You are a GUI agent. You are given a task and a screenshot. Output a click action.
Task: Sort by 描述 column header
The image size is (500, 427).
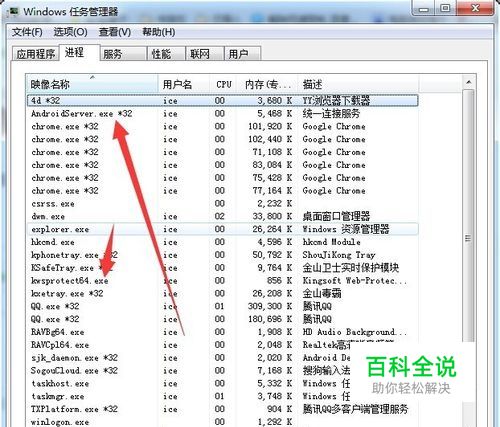(359, 84)
